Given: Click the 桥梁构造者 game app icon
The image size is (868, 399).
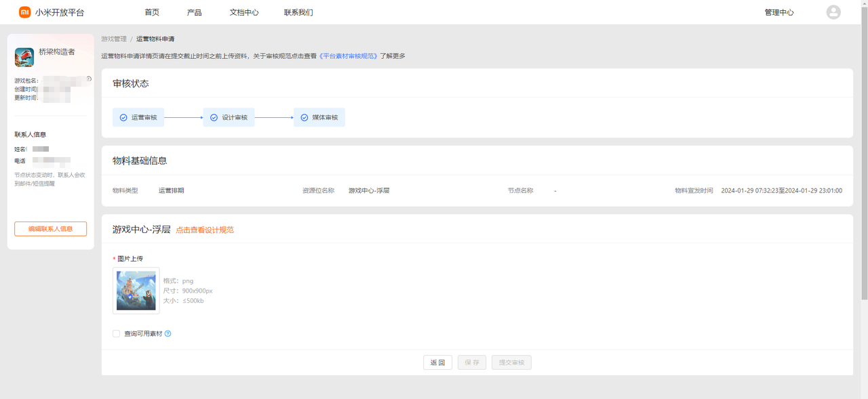Looking at the screenshot, I should pos(24,58).
